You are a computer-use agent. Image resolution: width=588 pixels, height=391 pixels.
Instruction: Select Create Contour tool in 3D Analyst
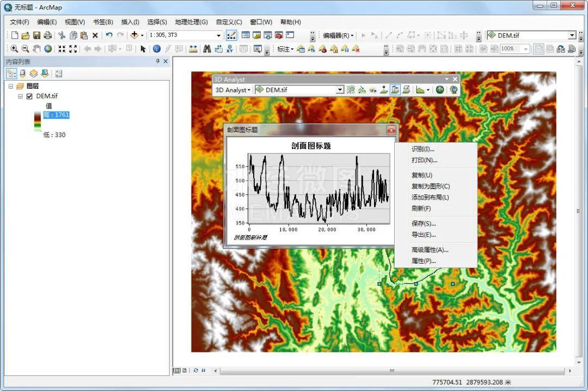[x=351, y=90]
